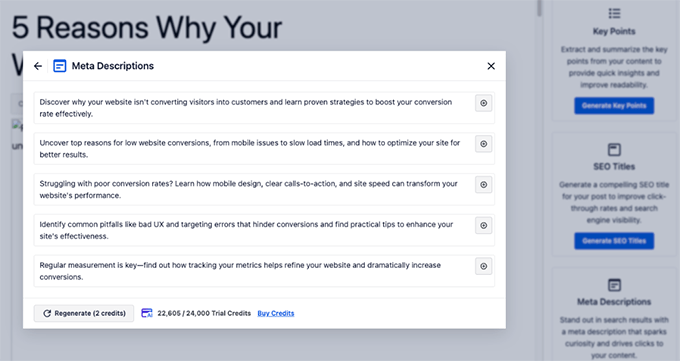Click Generate Key Points button
The height and width of the screenshot is (361, 680).
click(x=614, y=105)
